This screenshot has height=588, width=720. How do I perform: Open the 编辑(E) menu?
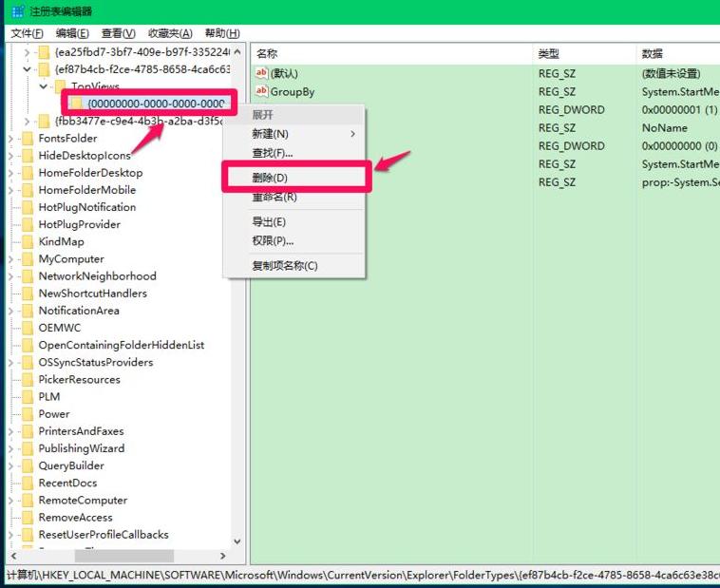[x=72, y=33]
